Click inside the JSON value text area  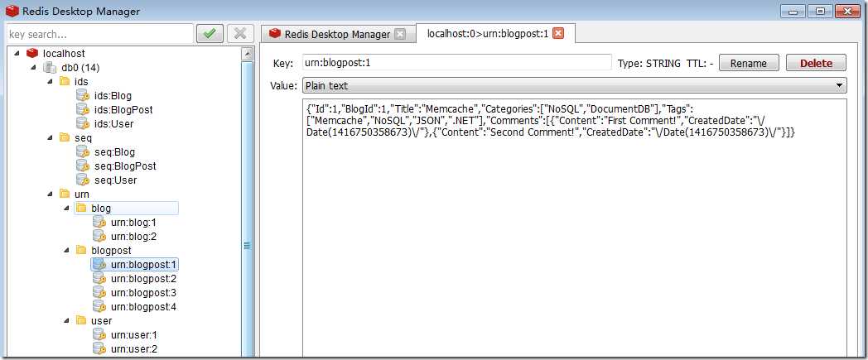click(575, 228)
